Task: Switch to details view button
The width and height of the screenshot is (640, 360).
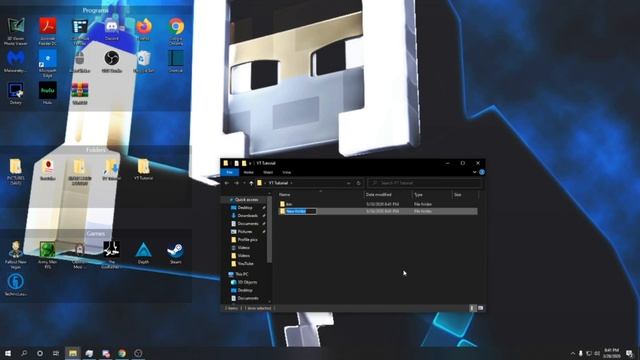Action: pyautogui.click(x=472, y=308)
